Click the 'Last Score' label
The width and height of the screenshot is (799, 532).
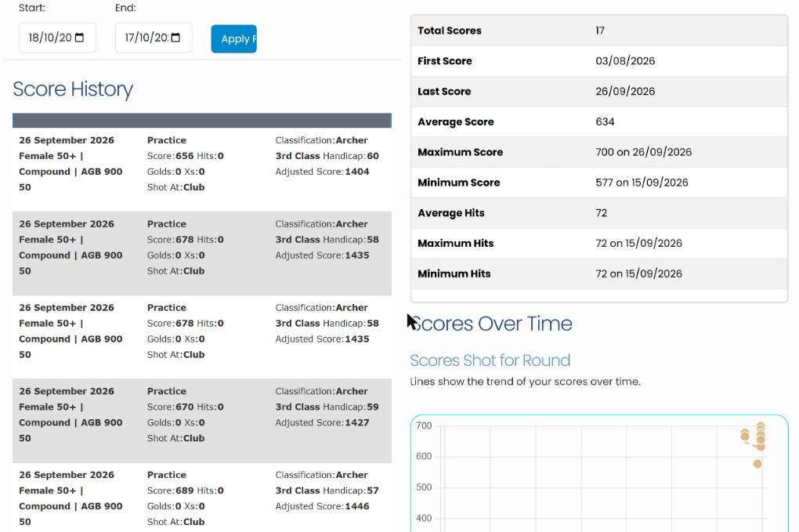click(x=444, y=92)
